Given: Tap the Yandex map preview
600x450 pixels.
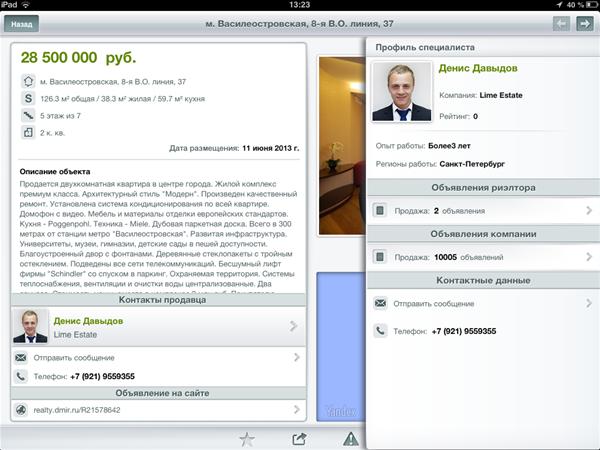Looking at the screenshot, I should (341, 347).
